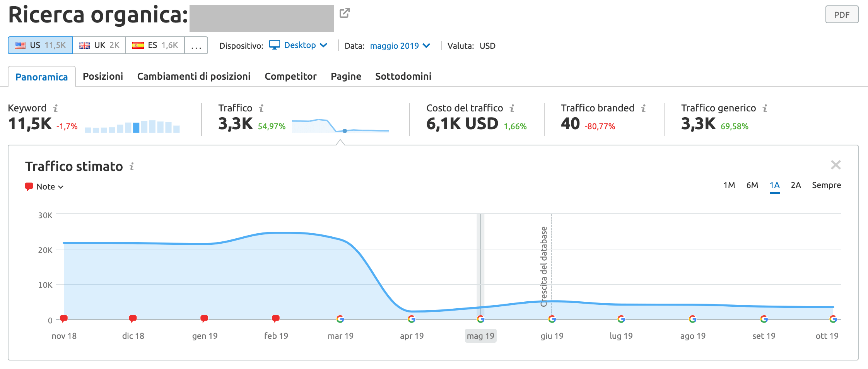
Task: Click info icon next to Traffico stimato
Action: (x=132, y=166)
